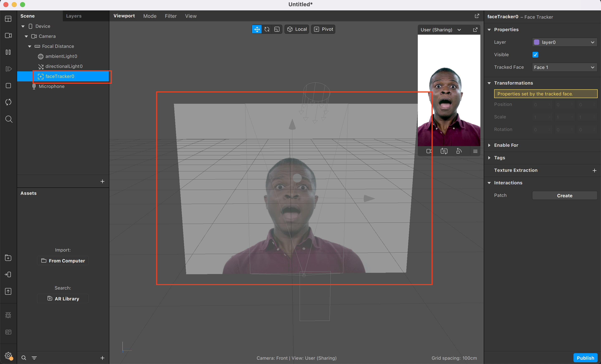Screen dimensions: 601x364
Task: Click Create patch button
Action: point(564,196)
